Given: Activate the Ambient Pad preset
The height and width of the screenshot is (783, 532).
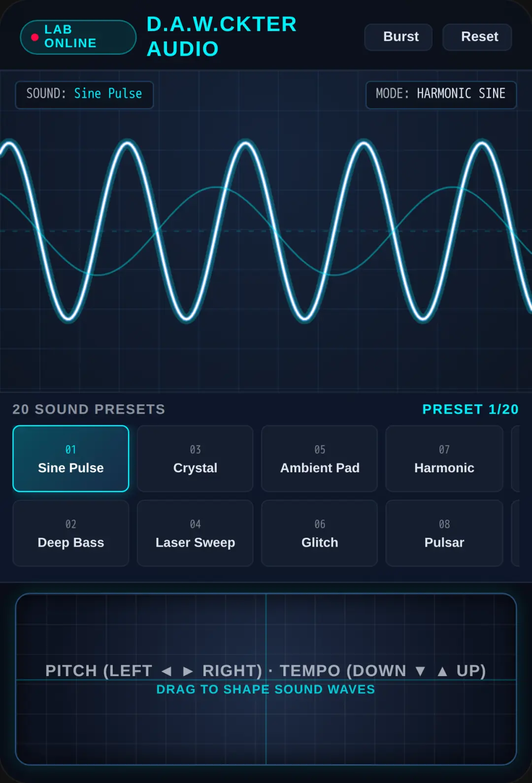Looking at the screenshot, I should [x=320, y=458].
